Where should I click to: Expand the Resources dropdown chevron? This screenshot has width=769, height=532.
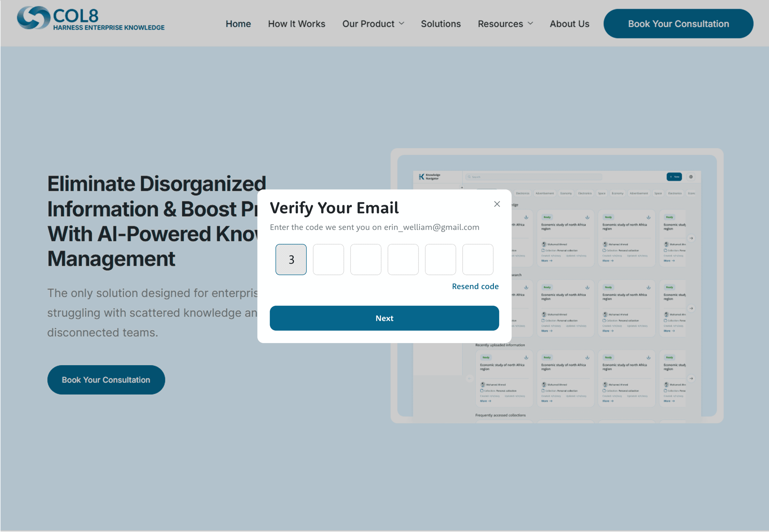[x=530, y=23]
